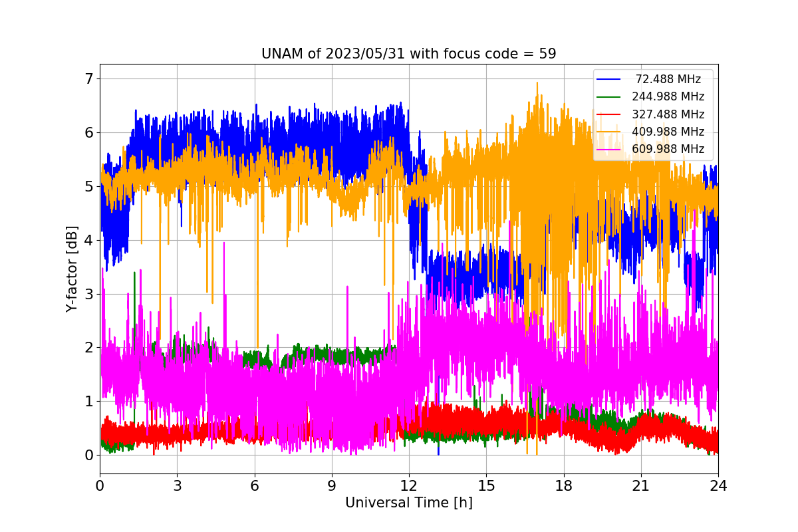Click the x-axis tick label '3'
Screen dimensions: 798x532
point(177,486)
